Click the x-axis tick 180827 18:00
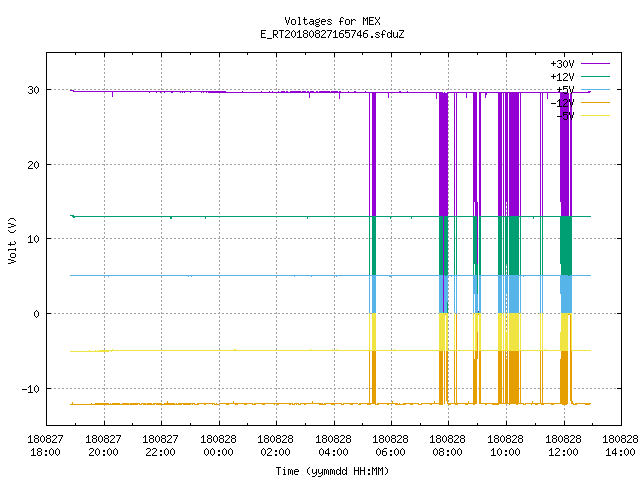Image resolution: width=640 pixels, height=480 pixels. 45,446
